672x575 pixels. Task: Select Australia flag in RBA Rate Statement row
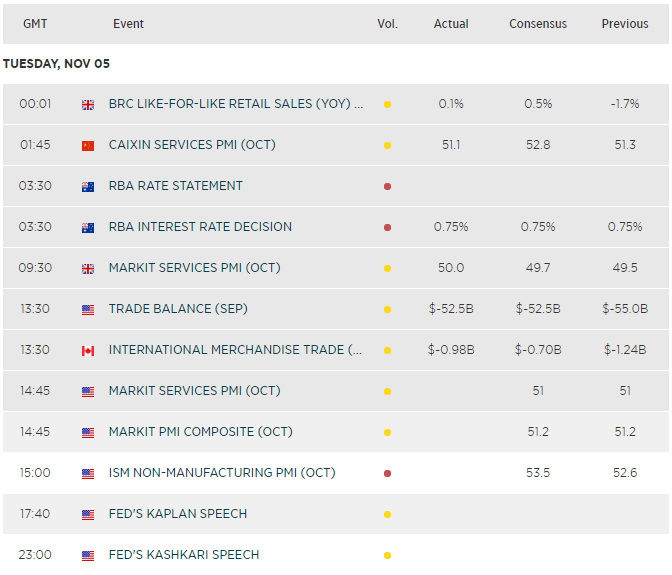[88, 186]
